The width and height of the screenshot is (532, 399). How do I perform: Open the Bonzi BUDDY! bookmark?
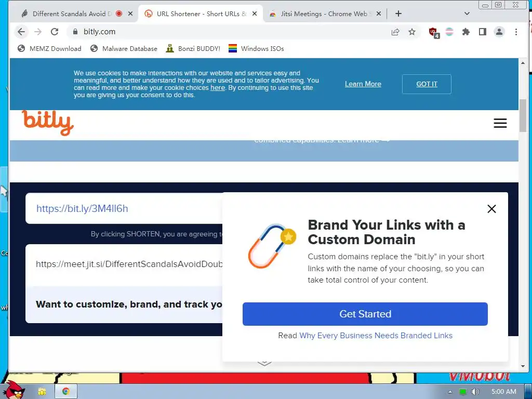click(x=193, y=48)
